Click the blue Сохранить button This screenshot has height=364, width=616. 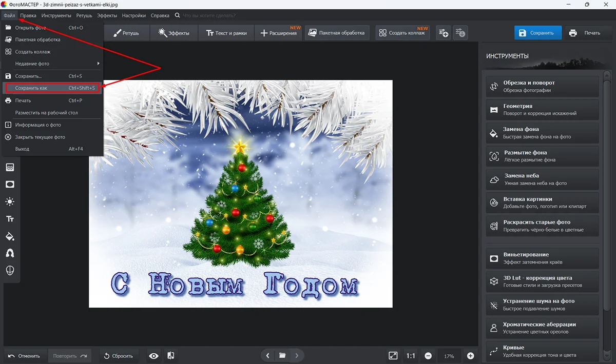(537, 33)
